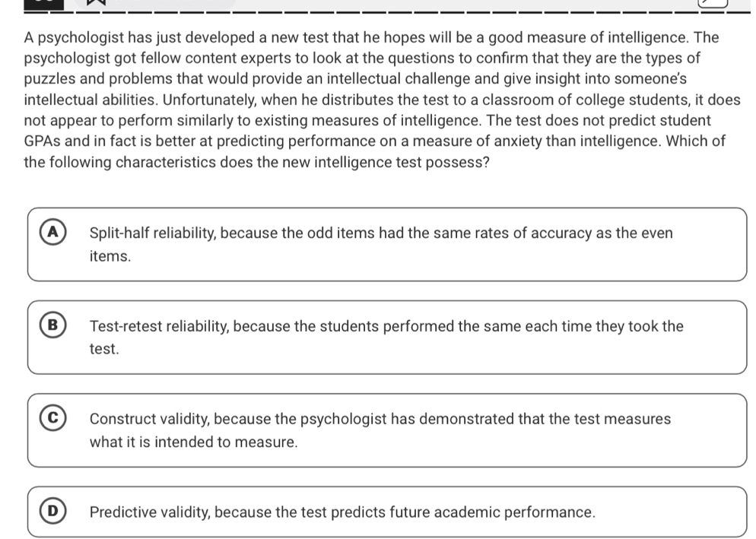This screenshot has height=539, width=756.
Task: Click the dashed progress line
Action: 380,12
